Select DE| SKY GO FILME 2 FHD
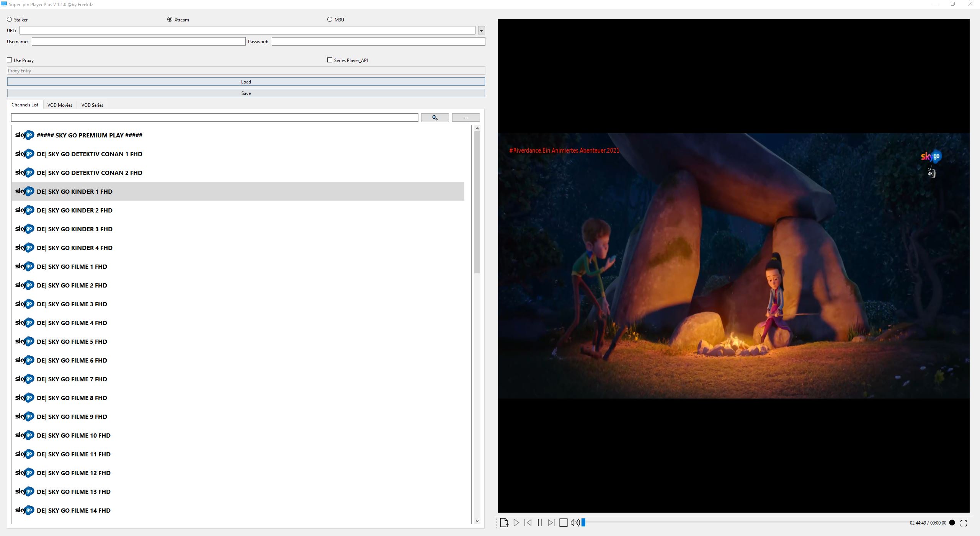The image size is (980, 536). tap(238, 285)
